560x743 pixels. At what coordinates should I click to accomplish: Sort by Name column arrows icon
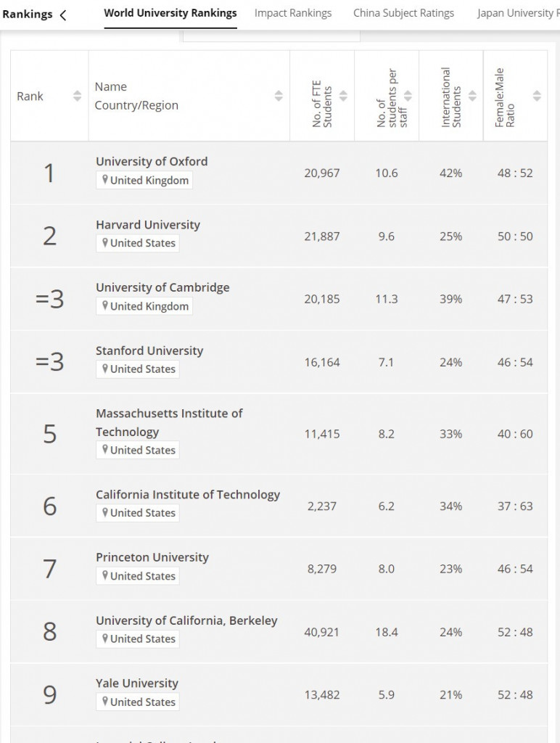[279, 96]
